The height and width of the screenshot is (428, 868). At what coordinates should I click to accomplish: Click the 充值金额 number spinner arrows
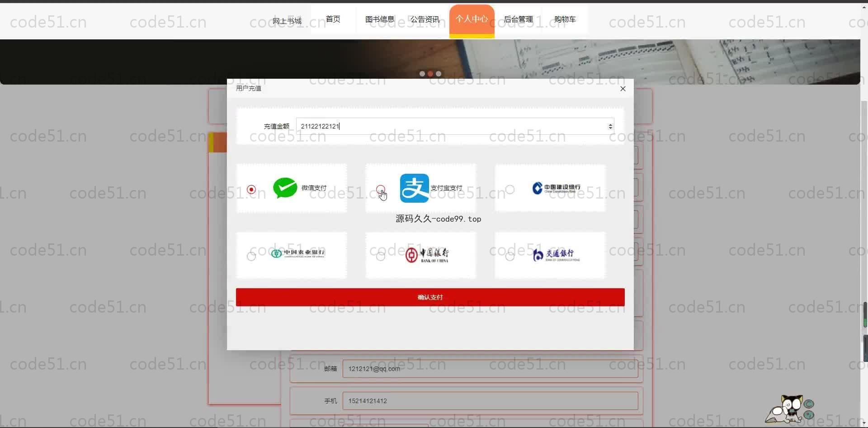click(x=610, y=126)
